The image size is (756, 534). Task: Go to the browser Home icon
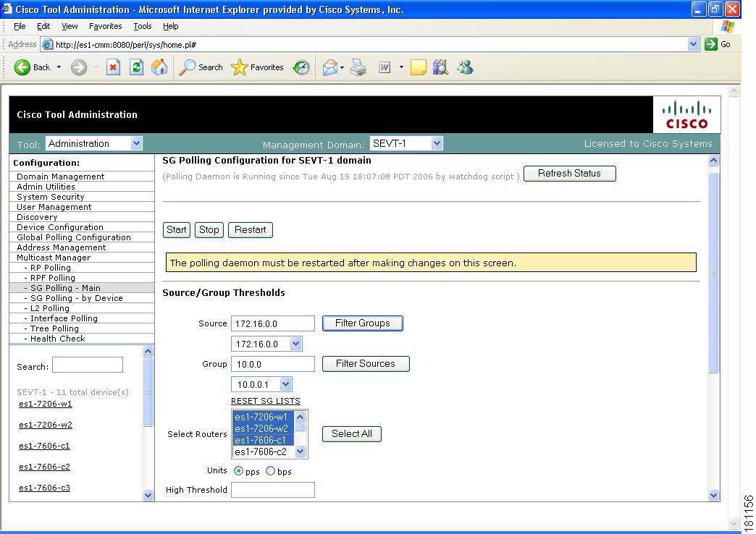[159, 67]
